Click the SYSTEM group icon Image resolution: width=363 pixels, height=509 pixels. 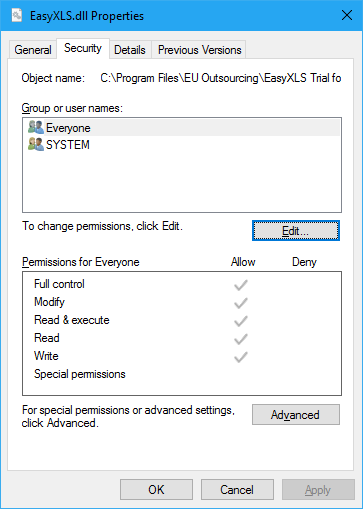pyautogui.click(x=36, y=144)
